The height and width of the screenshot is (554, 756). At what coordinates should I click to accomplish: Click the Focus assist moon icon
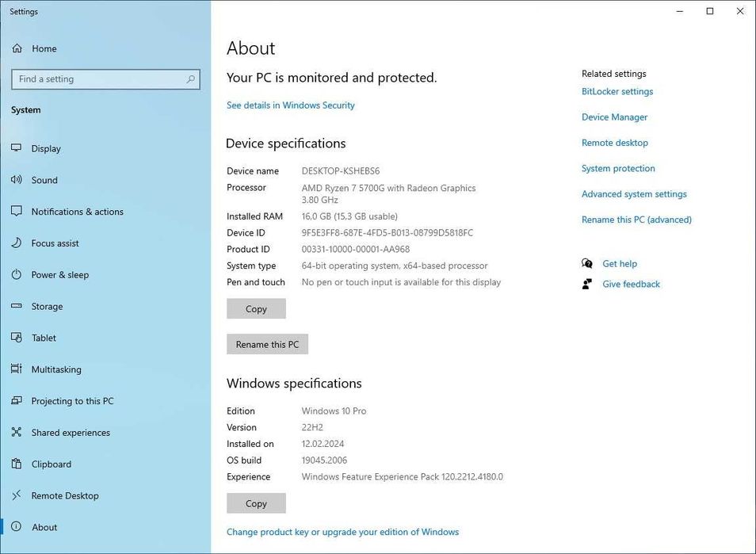click(x=17, y=243)
